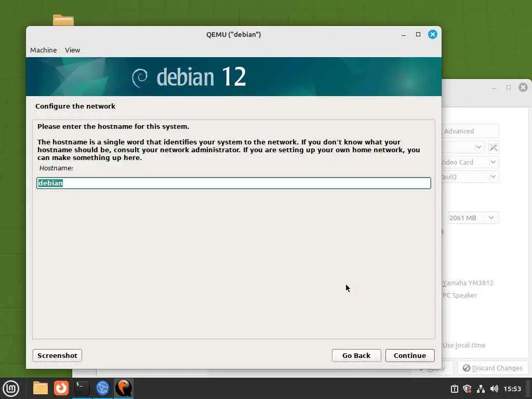This screenshot has width=532, height=399.
Task: Click Continue to proceed
Action: (410, 355)
